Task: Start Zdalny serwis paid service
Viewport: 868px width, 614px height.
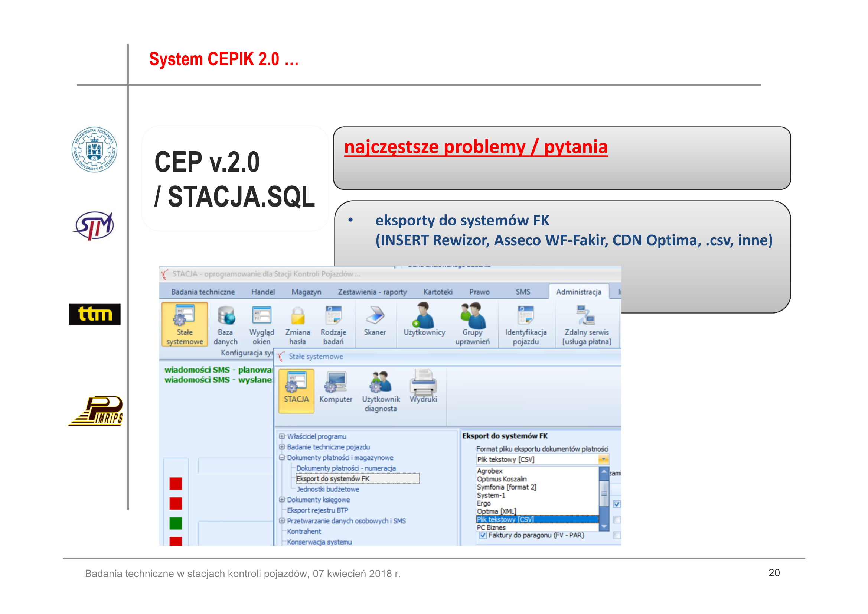Action: (586, 325)
